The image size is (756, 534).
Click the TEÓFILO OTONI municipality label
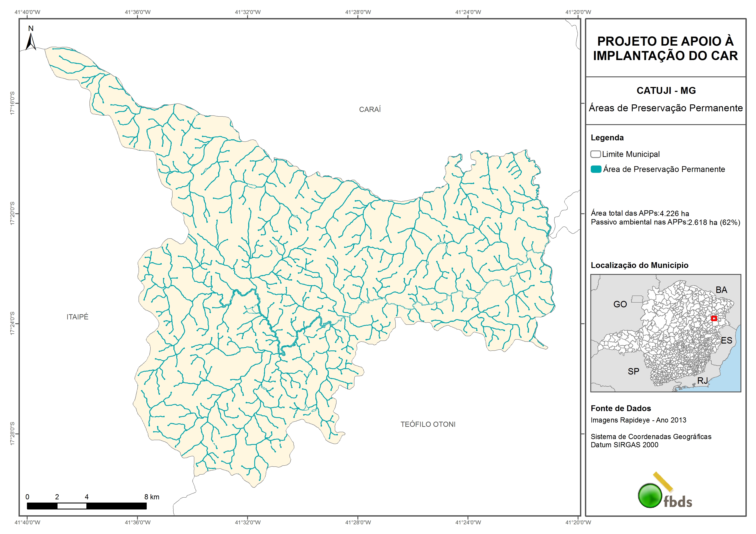428,424
